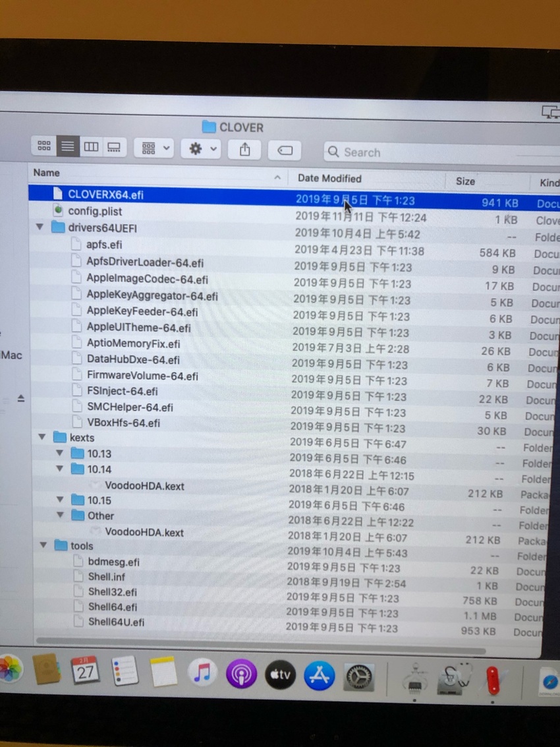Select the CLOVERX64.efi file
Viewport: 560px width, 747px height.
pyautogui.click(x=105, y=194)
